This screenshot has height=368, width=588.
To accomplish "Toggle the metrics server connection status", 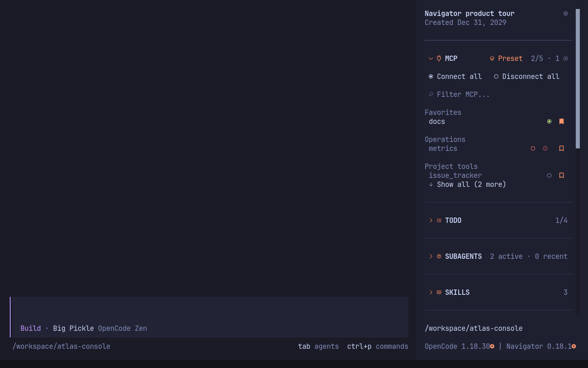I will coord(533,148).
